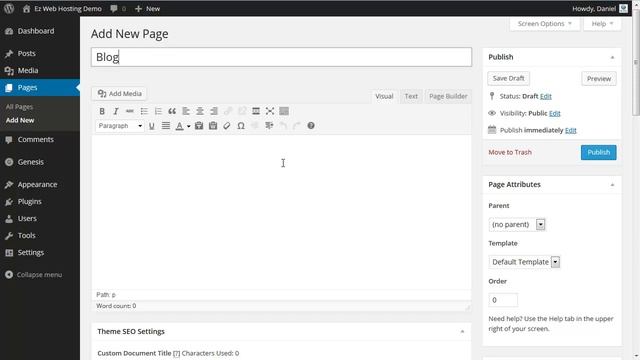Screen dimensions: 640x360
Task: Collapse the Publish box
Action: 612,57
